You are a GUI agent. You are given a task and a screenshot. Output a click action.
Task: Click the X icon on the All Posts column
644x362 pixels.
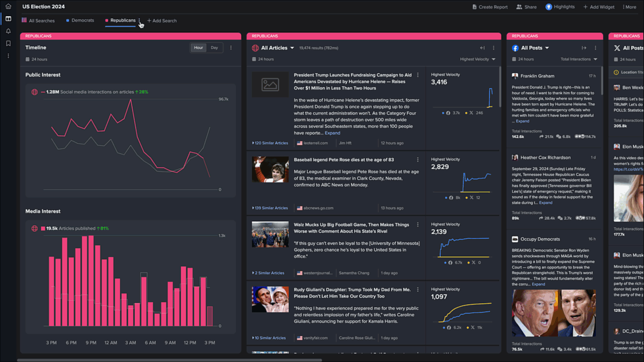[x=617, y=48]
